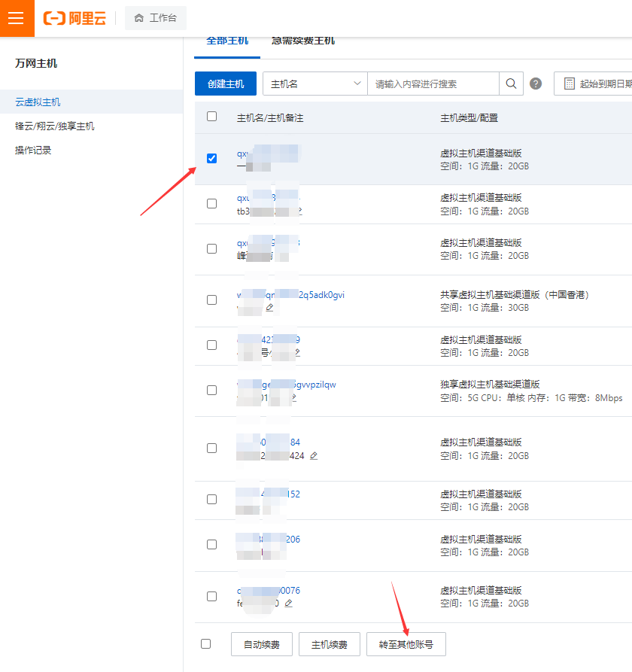632x672 pixels.
Task: Check the checkbox of host ending 0076
Action: (211, 596)
